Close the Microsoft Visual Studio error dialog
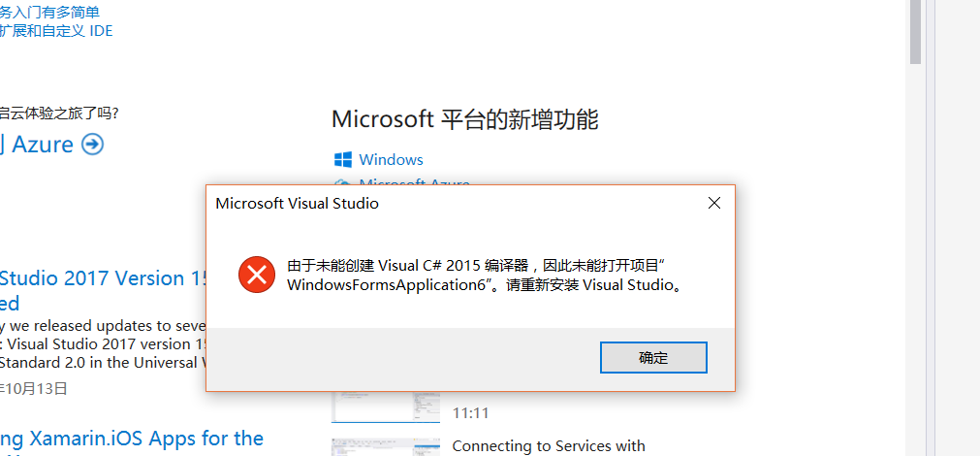This screenshot has width=980, height=456. pos(713,204)
